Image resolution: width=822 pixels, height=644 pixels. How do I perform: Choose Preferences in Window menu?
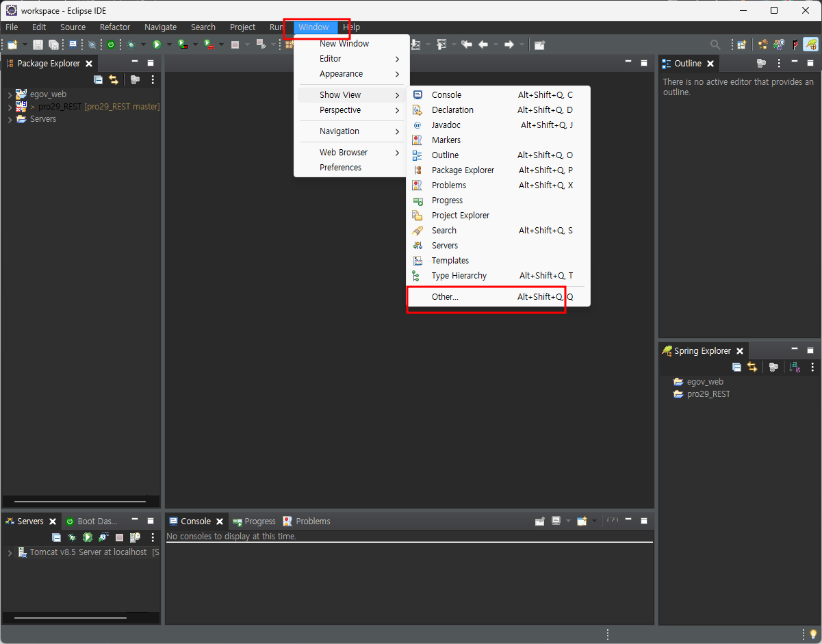tap(352, 168)
